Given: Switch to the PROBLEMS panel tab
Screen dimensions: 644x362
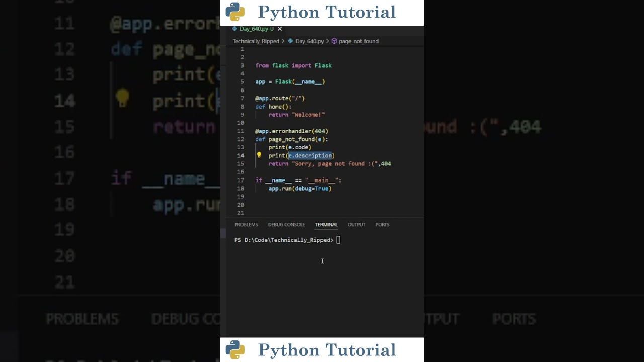Looking at the screenshot, I should [x=246, y=224].
